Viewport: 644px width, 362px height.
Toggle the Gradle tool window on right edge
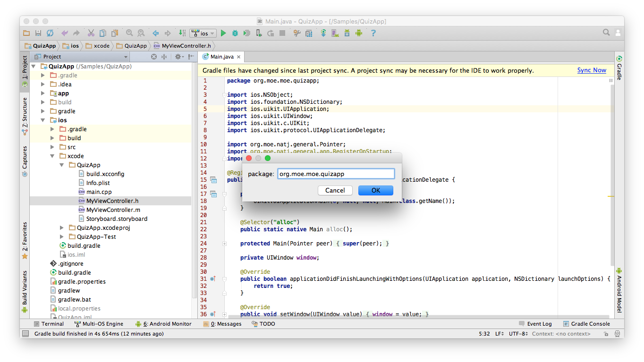pyautogui.click(x=619, y=67)
